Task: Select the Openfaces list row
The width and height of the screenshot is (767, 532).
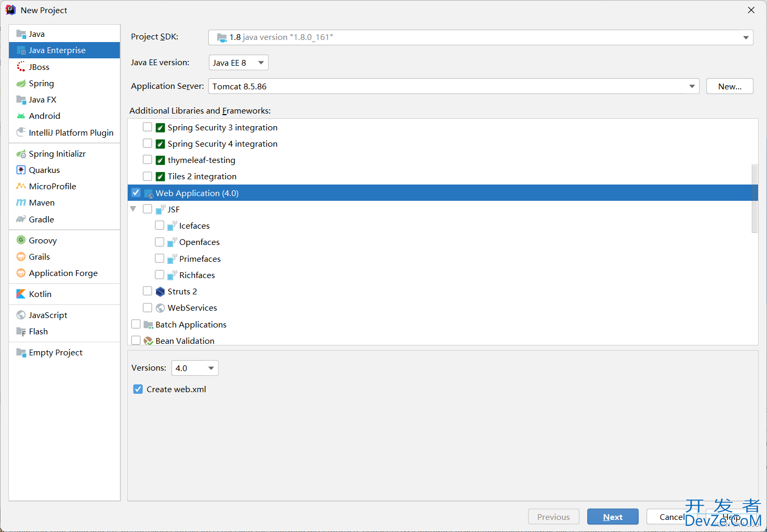Action: pyautogui.click(x=443, y=242)
